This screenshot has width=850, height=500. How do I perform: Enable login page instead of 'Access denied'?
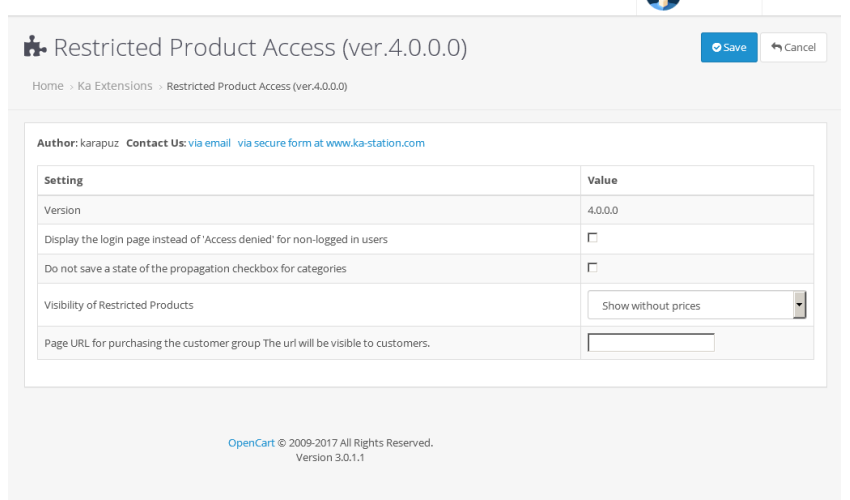593,238
